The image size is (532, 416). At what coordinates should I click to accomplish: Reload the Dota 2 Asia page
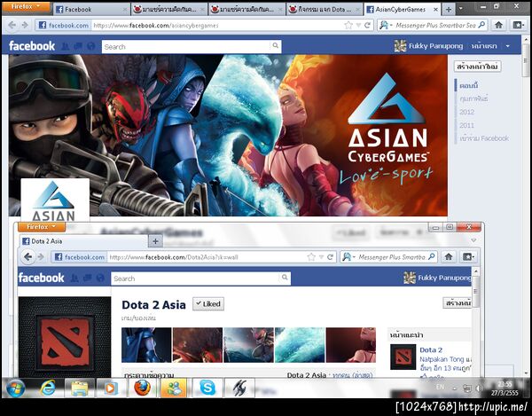coord(330,257)
